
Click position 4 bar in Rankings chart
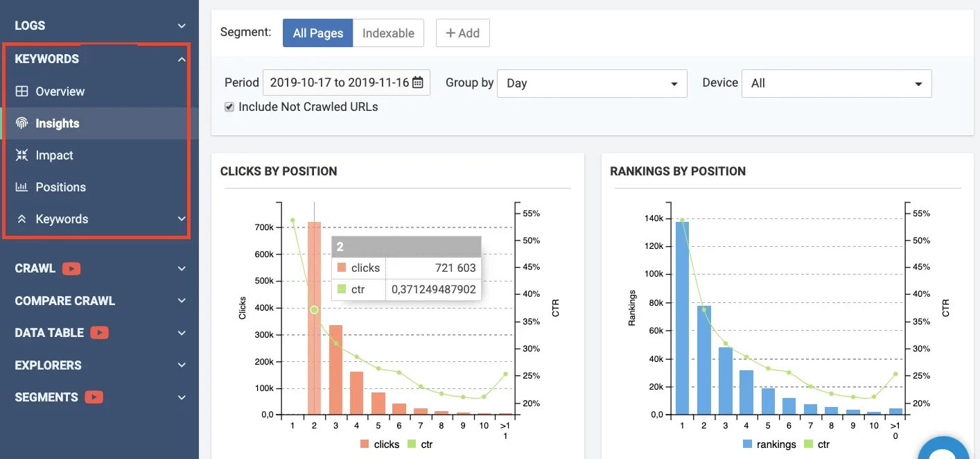(x=746, y=392)
